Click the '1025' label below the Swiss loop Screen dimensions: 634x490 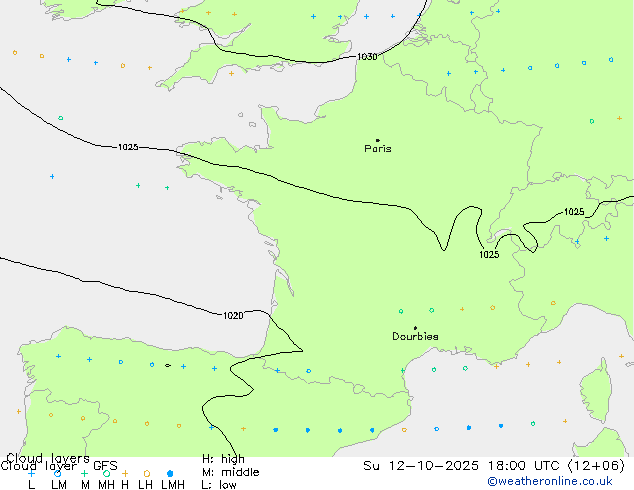489,254
